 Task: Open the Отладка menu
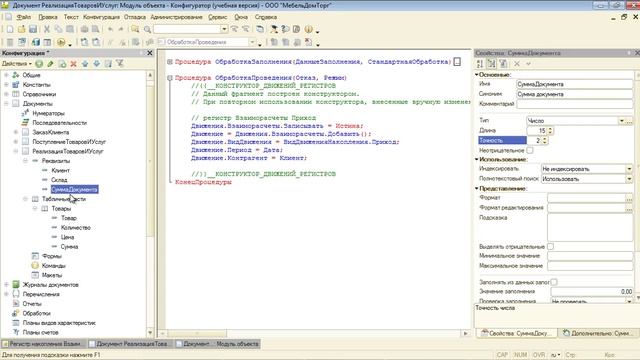[135, 17]
